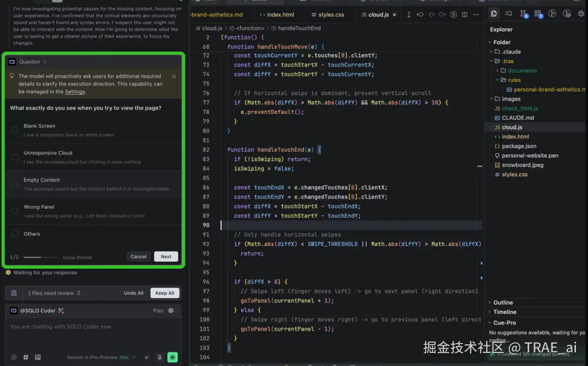Expand the 1 files need review list
Image resolution: width=588 pixels, height=366 pixels.
[54, 293]
